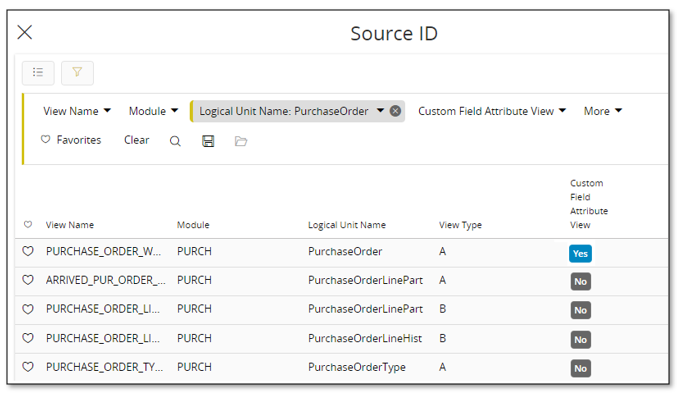Remove the Logical Unit Name filter
This screenshot has height=393, width=677.
click(x=395, y=111)
